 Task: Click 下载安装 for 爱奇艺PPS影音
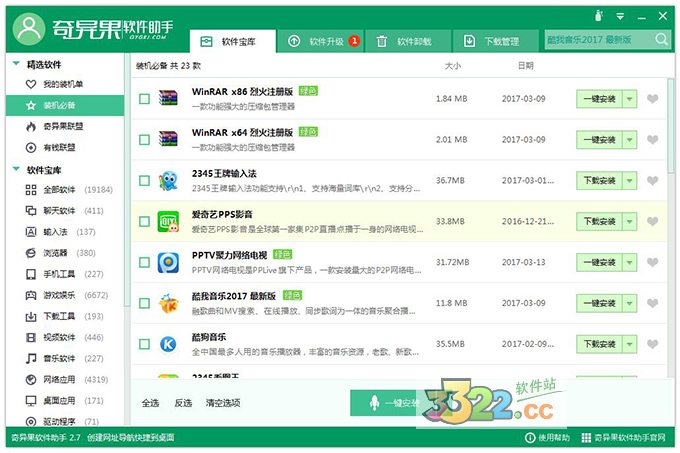click(x=599, y=222)
